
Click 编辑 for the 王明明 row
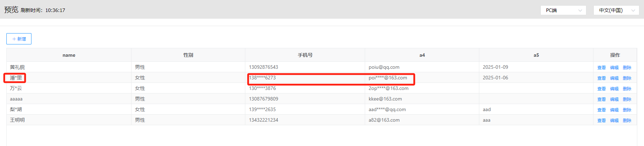tap(614, 121)
